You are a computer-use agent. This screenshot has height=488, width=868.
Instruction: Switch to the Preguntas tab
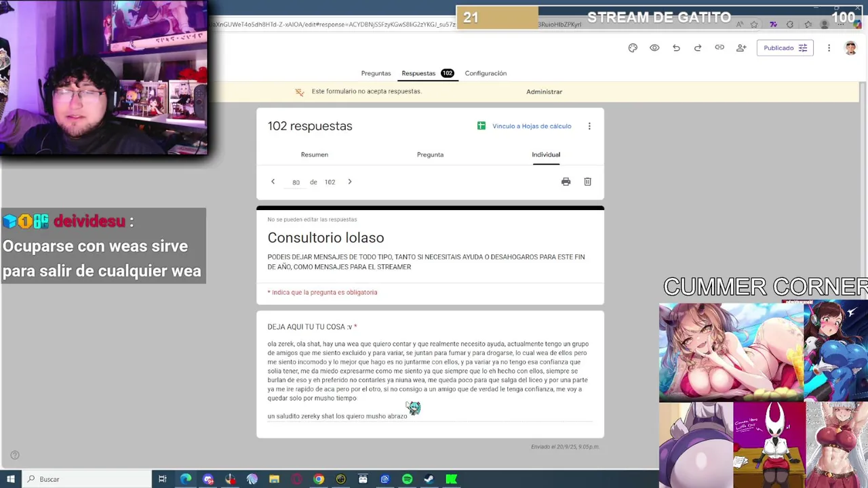376,73
